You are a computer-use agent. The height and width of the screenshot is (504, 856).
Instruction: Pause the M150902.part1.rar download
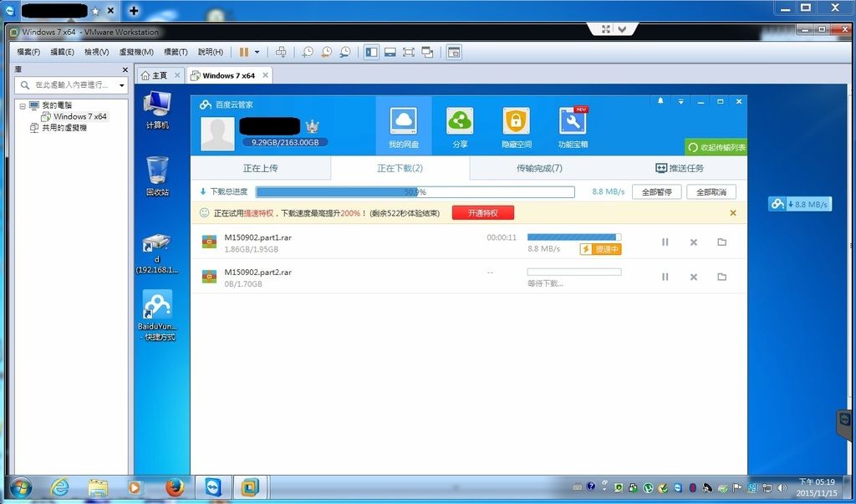665,242
